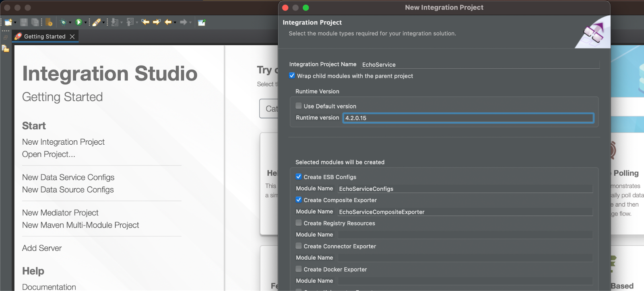Click the New wizard toolbar icon

8,23
